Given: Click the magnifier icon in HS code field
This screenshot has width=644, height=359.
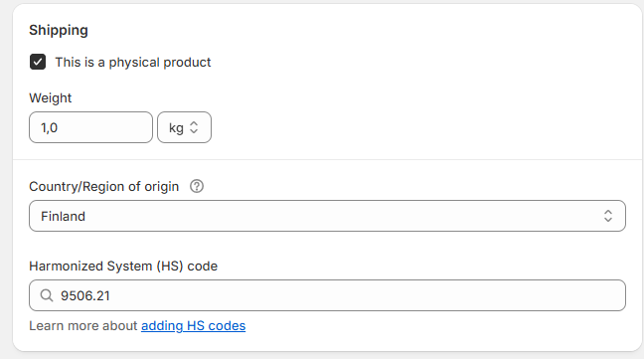Looking at the screenshot, I should tap(47, 295).
